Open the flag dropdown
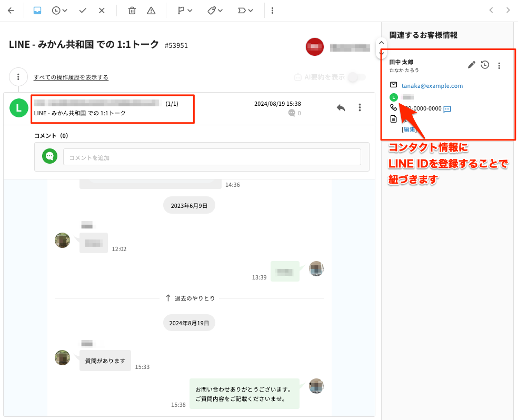 point(185,11)
